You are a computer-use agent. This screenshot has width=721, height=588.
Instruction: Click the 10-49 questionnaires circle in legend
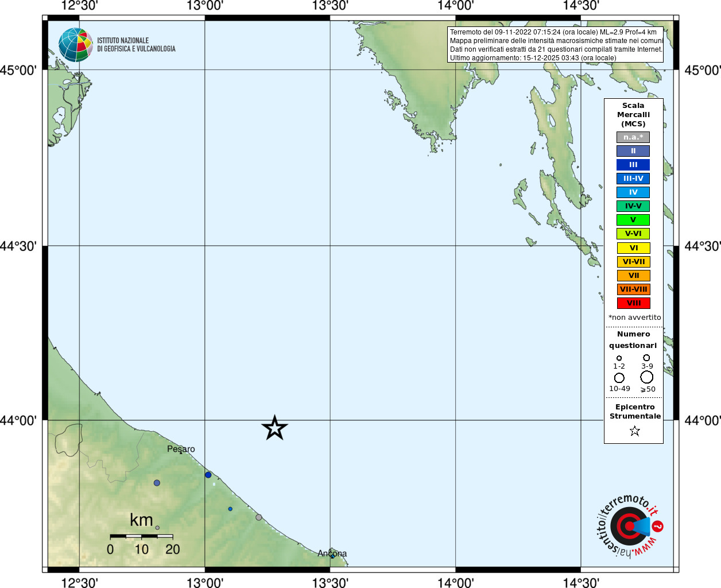pos(619,378)
